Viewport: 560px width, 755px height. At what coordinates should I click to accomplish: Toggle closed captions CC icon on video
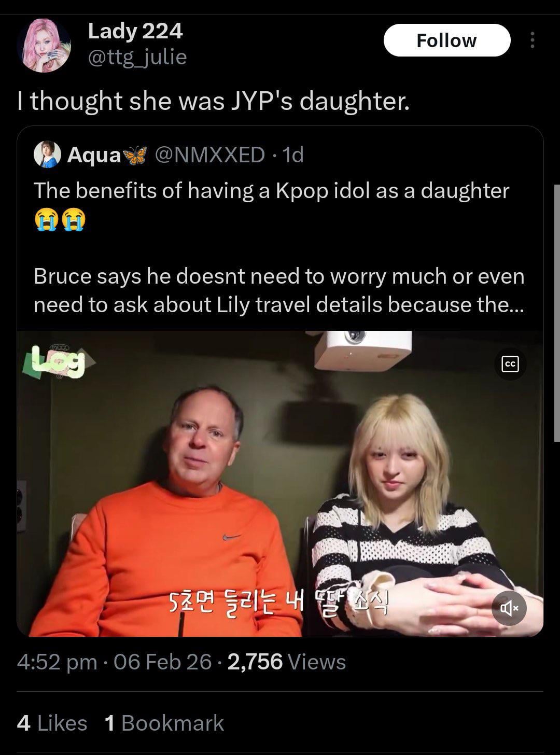tap(510, 365)
